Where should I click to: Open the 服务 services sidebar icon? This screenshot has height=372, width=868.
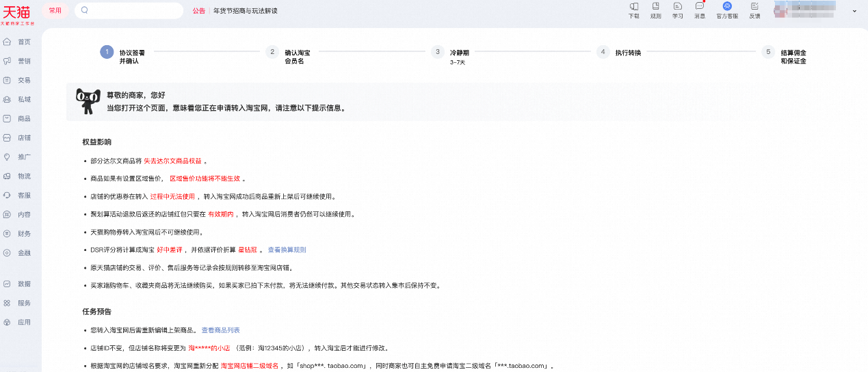7,302
